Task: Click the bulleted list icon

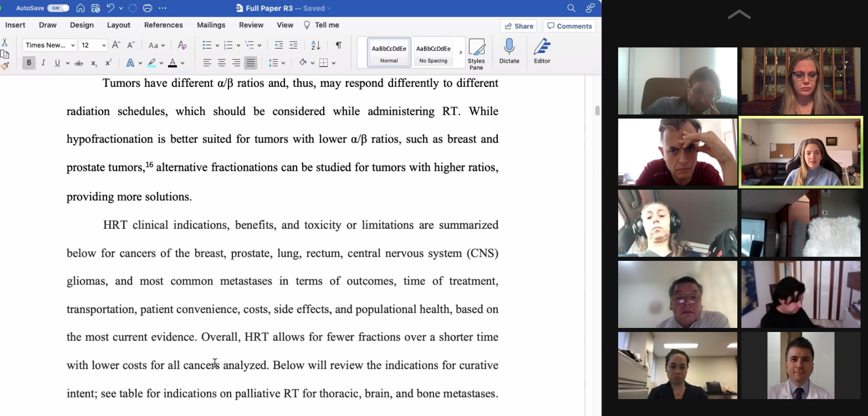Action: click(x=207, y=45)
